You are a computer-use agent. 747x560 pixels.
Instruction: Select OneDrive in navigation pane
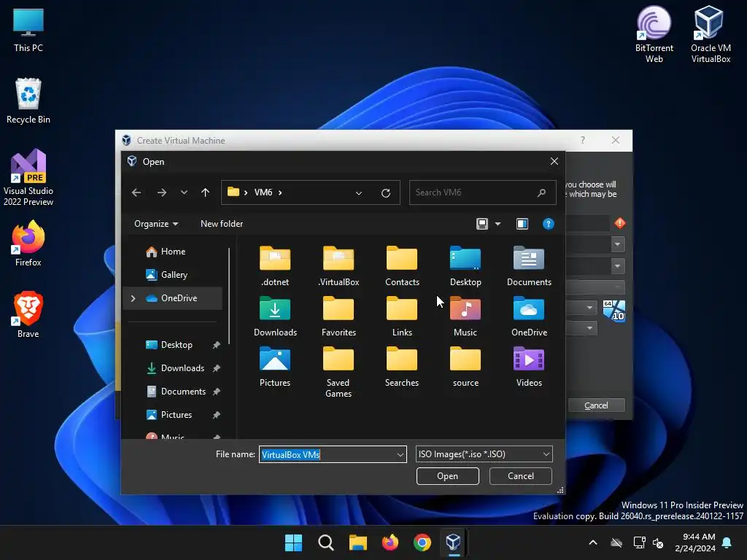click(172, 298)
